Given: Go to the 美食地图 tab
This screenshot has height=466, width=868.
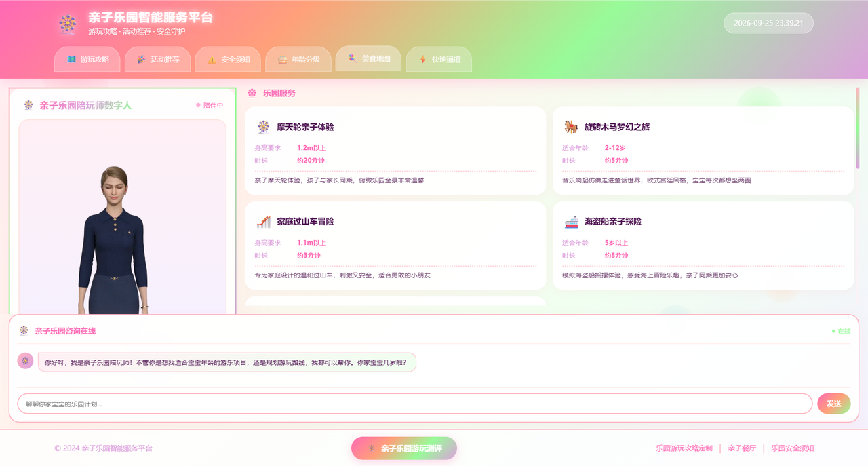Looking at the screenshot, I should click(x=368, y=58).
